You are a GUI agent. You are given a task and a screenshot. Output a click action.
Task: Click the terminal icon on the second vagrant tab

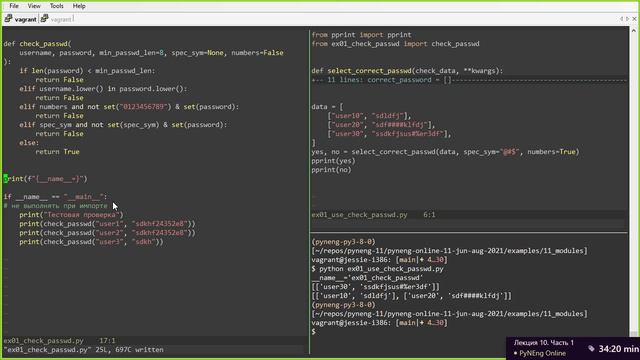tap(44, 18)
